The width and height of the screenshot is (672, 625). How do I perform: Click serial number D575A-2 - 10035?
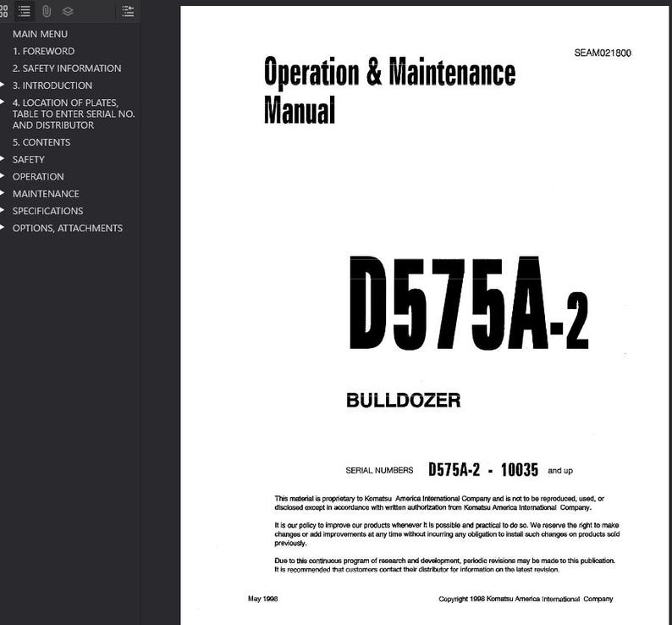(483, 470)
